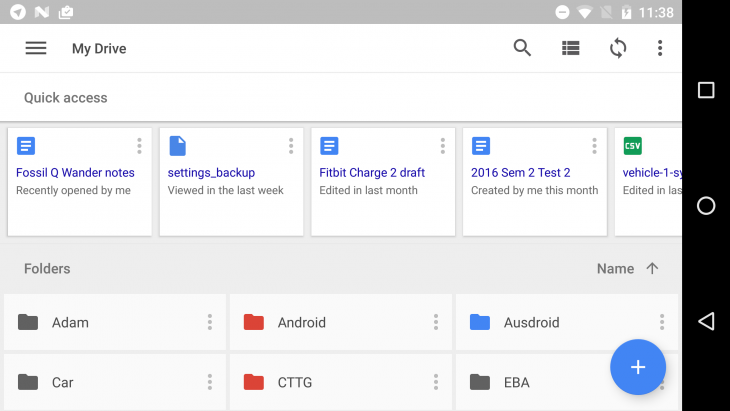The image size is (730, 411).
Task: Open the Car folder
Action: click(115, 382)
